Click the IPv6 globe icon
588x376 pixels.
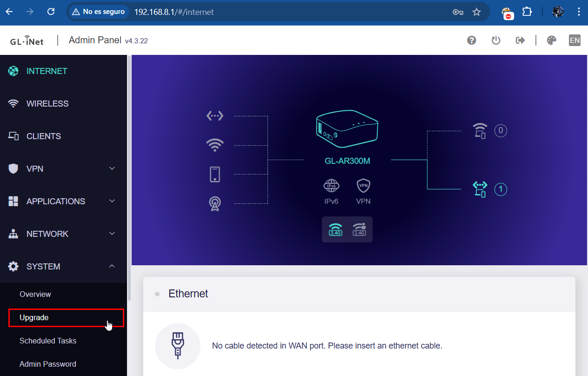[x=331, y=186]
